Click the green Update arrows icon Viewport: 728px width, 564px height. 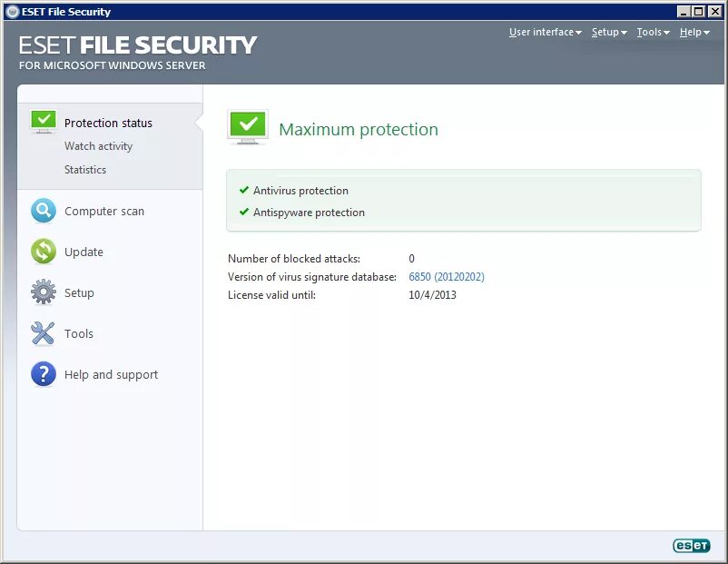point(43,252)
